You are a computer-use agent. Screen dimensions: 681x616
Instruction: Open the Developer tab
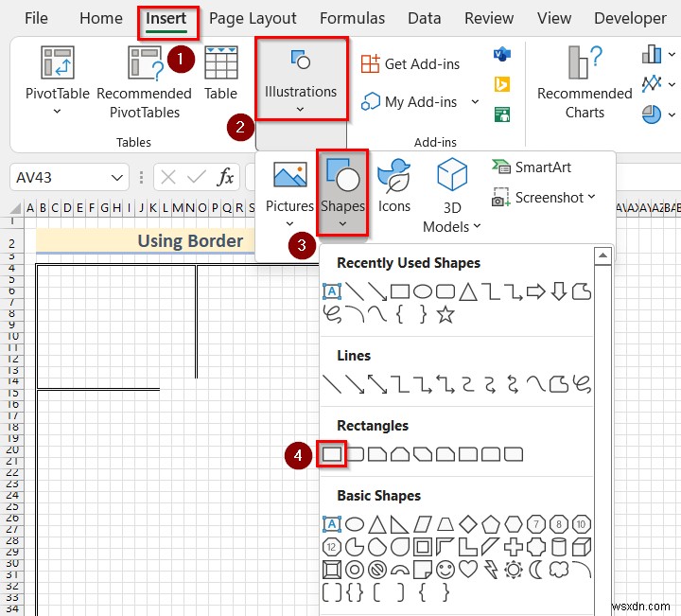630,18
